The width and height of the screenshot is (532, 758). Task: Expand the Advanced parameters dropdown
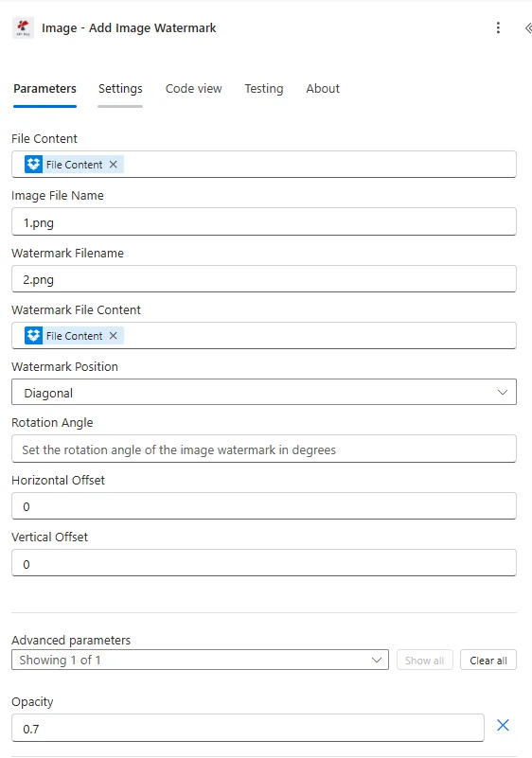(201, 660)
